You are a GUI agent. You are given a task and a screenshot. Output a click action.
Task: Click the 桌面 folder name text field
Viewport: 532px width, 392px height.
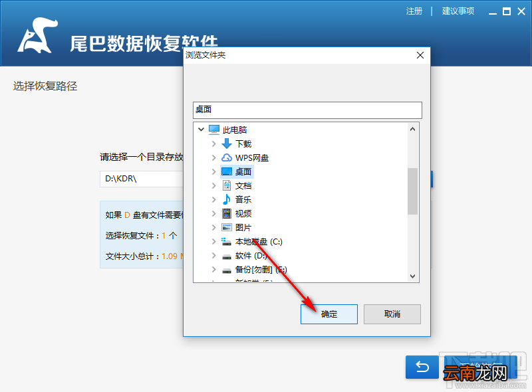tap(307, 110)
